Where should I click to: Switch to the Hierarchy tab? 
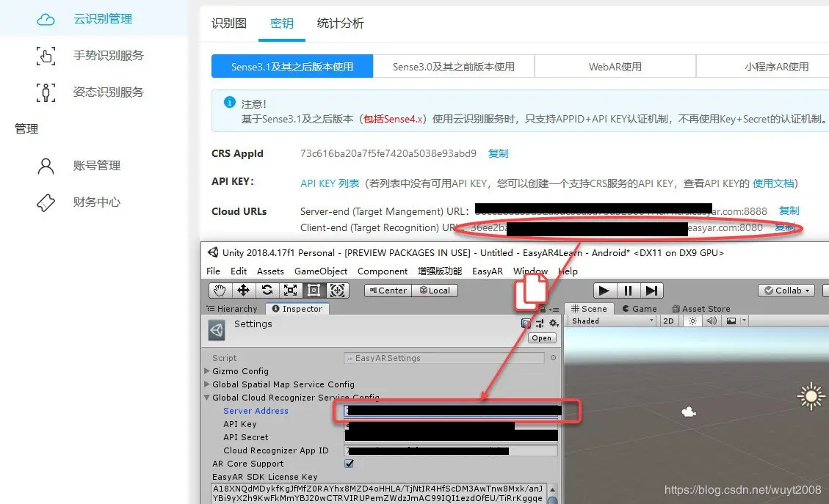(233, 309)
